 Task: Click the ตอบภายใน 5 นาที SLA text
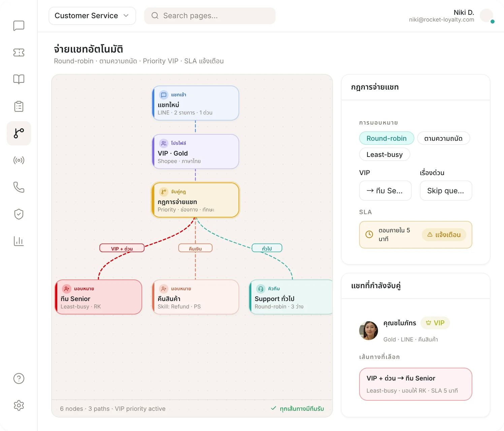[394, 234]
